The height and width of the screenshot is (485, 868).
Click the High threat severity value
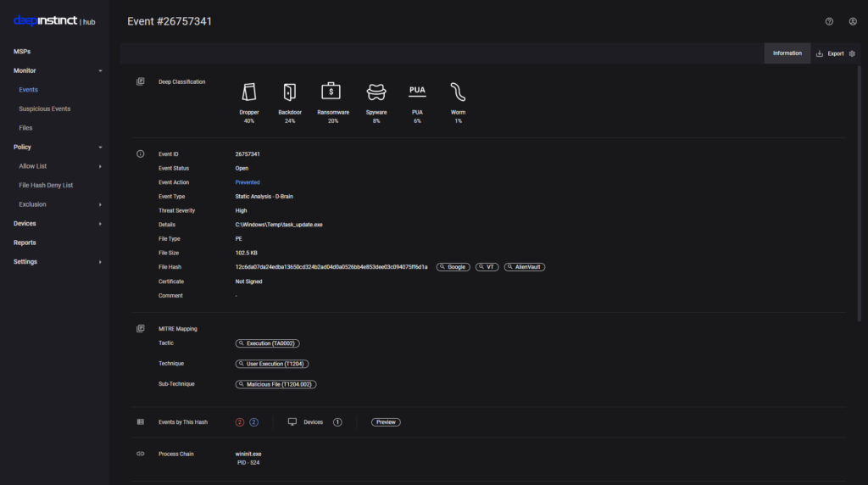click(241, 210)
